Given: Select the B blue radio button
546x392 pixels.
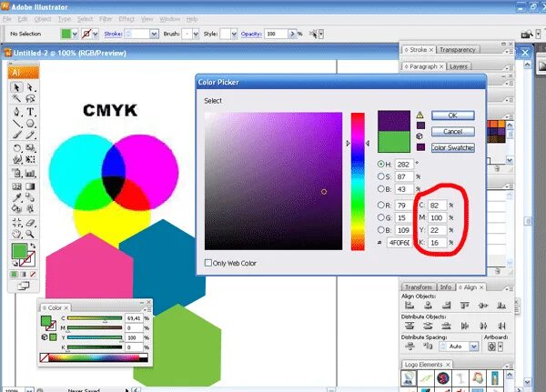Looking at the screenshot, I should coord(381,230).
